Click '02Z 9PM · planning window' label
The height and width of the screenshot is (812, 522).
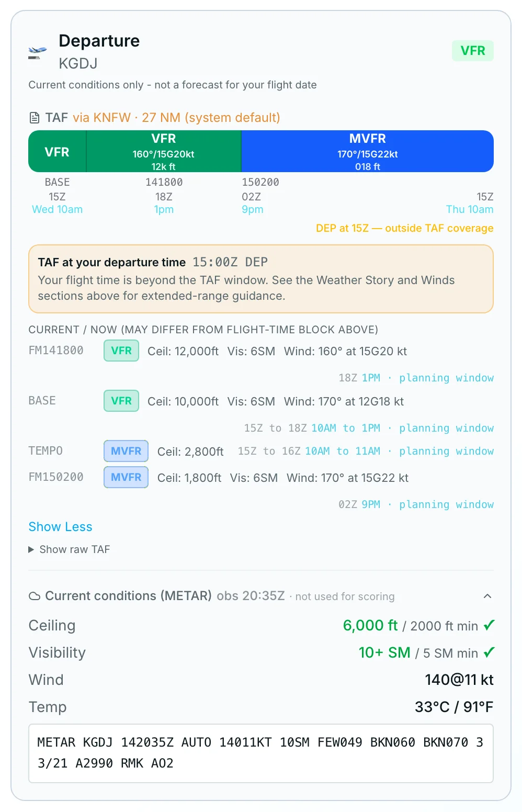pos(416,504)
